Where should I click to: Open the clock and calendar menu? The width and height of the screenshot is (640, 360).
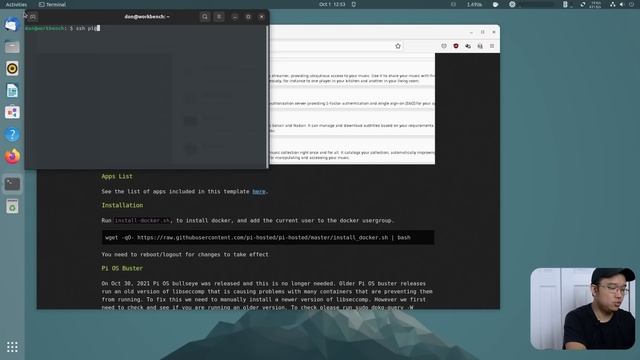332,4
